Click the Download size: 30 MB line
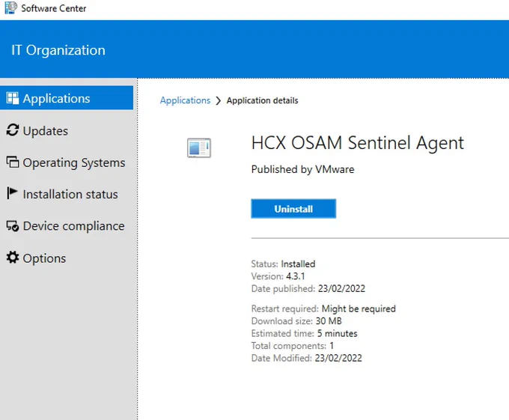The height and width of the screenshot is (420, 509). 296,321
